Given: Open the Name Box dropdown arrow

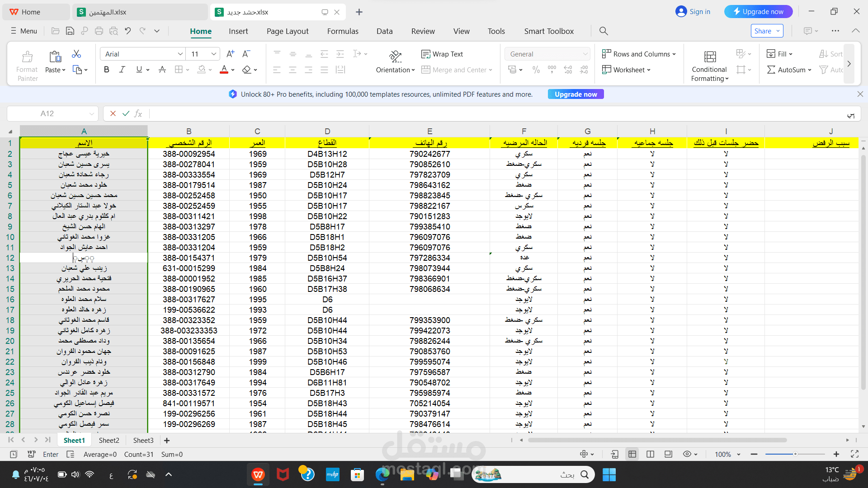Looking at the screenshot, I should point(92,113).
